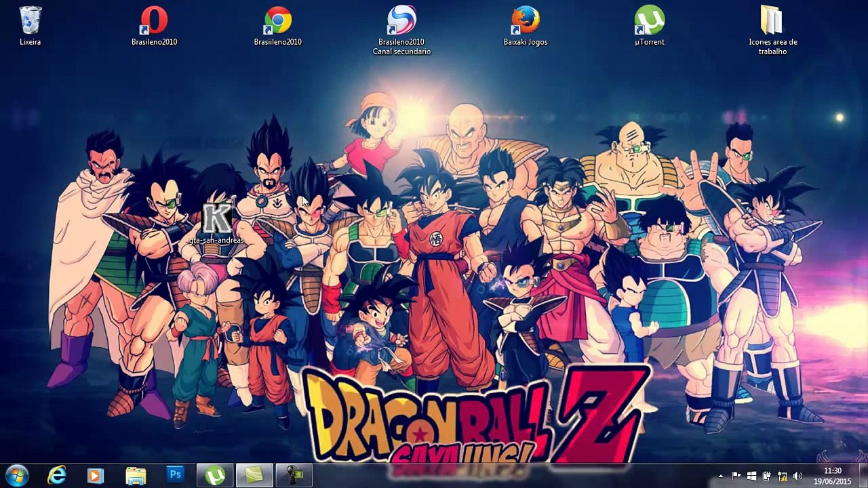
Task: Select the Brasileno2010 Canal secundario shortcut
Action: tap(401, 30)
